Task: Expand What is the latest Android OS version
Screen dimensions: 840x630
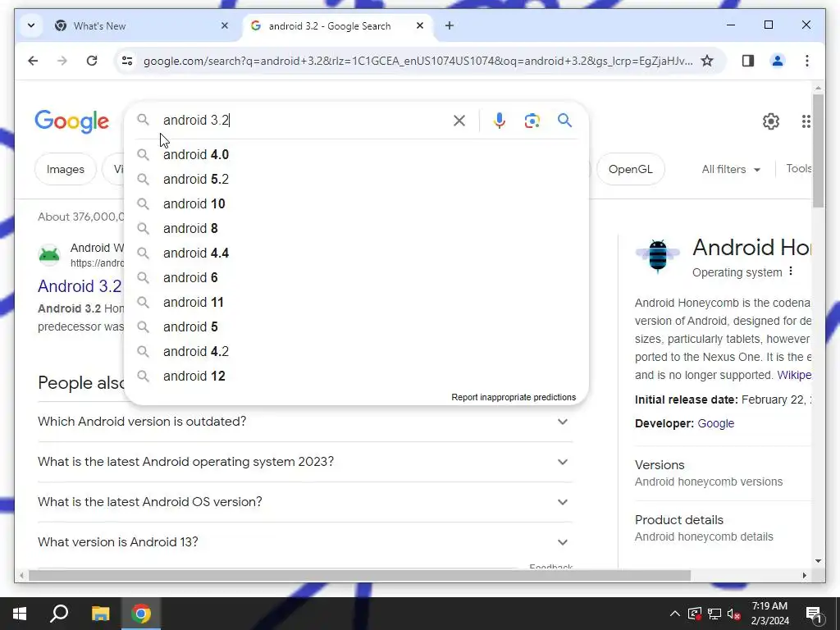Action: point(305,502)
